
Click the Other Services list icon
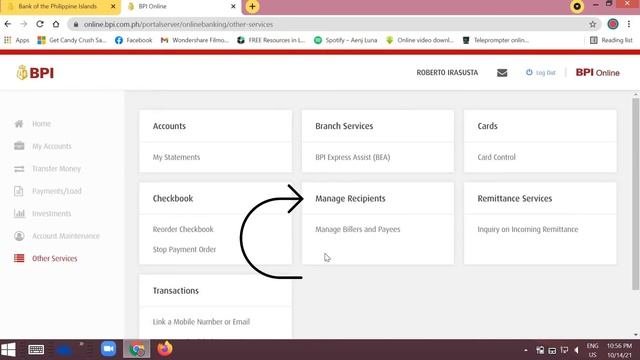19,258
